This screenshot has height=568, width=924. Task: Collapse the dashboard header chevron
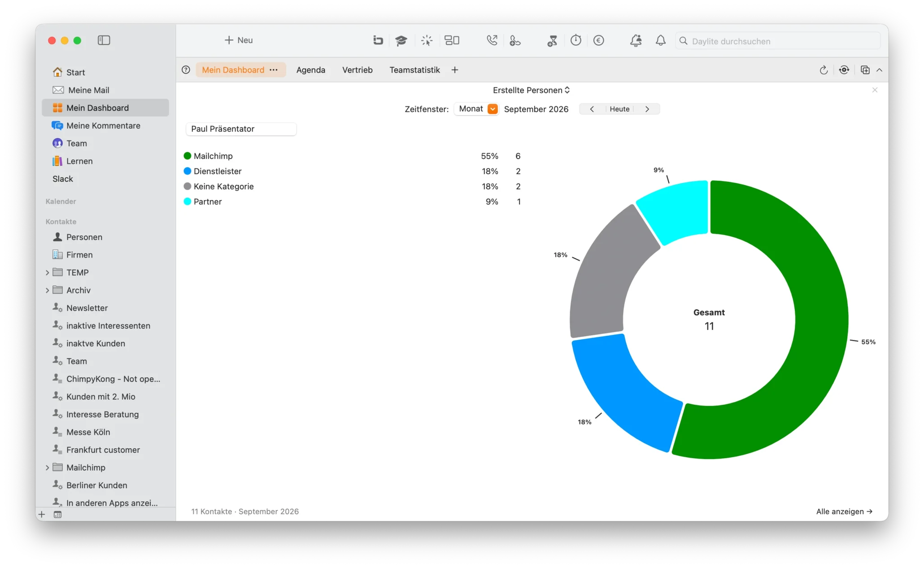point(880,70)
